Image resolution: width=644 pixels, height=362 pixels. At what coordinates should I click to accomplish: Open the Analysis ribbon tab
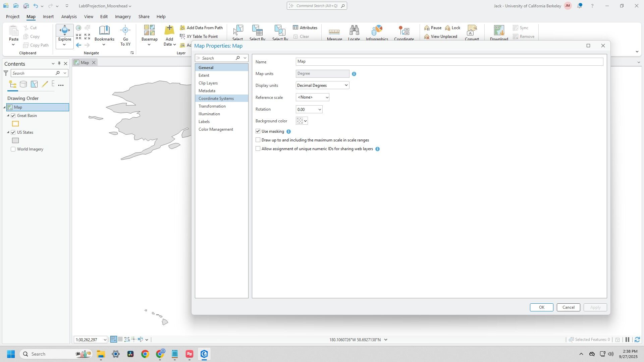[69, 16]
